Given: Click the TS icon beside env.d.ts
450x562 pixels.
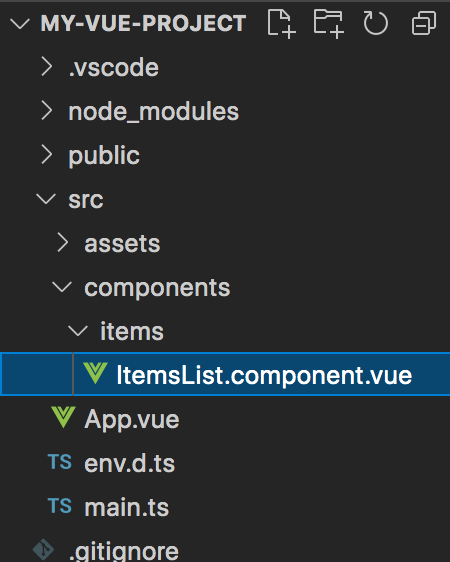Looking at the screenshot, I should [x=60, y=462].
